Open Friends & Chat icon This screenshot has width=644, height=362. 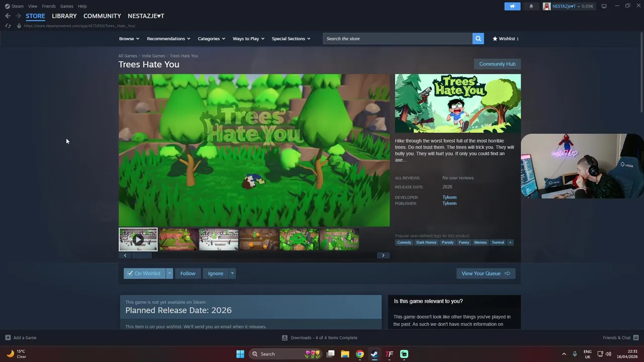click(636, 338)
